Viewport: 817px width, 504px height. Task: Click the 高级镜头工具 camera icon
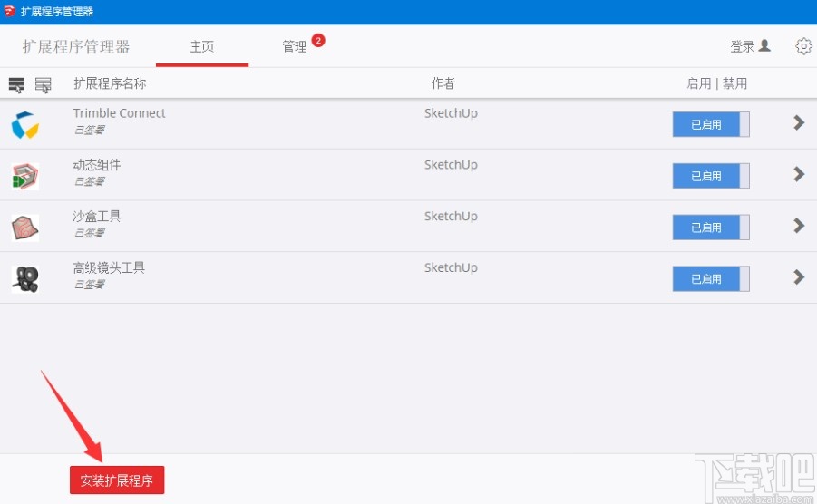pyautogui.click(x=25, y=279)
